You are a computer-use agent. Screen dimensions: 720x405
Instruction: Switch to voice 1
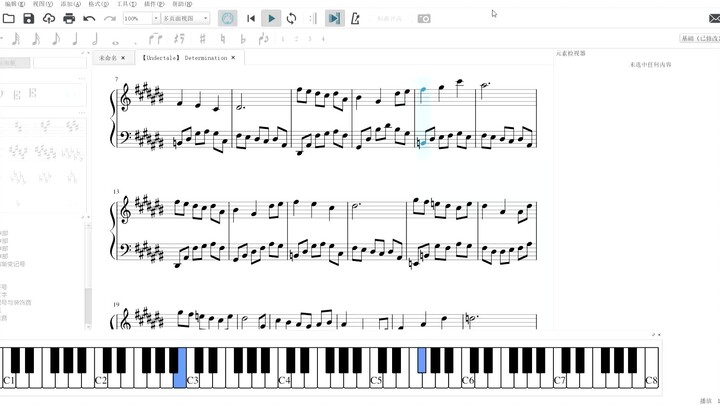tap(283, 39)
